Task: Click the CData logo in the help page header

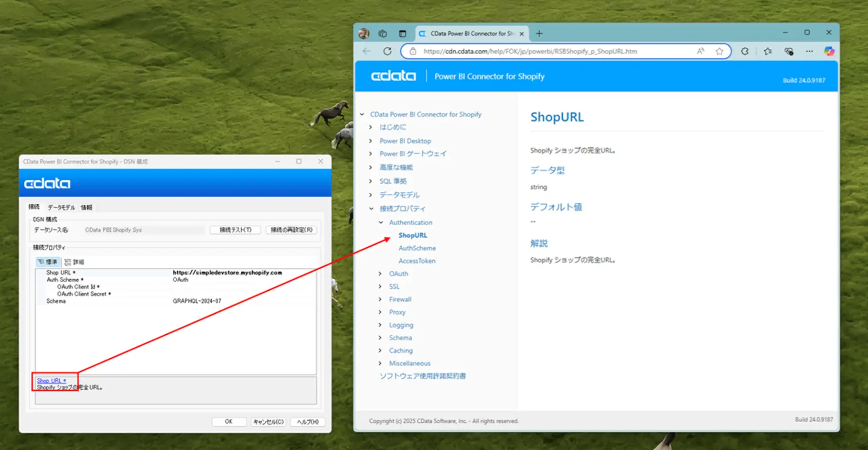Action: (393, 76)
